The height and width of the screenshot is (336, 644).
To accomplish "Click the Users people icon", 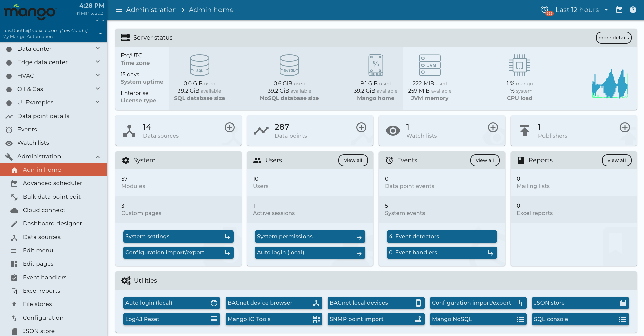I will click(x=257, y=160).
